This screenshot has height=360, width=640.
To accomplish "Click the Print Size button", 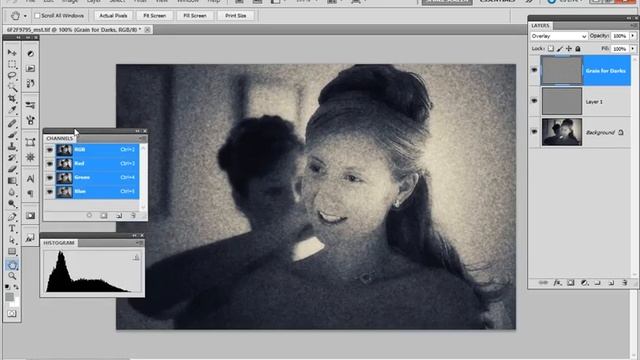I will (x=236, y=16).
